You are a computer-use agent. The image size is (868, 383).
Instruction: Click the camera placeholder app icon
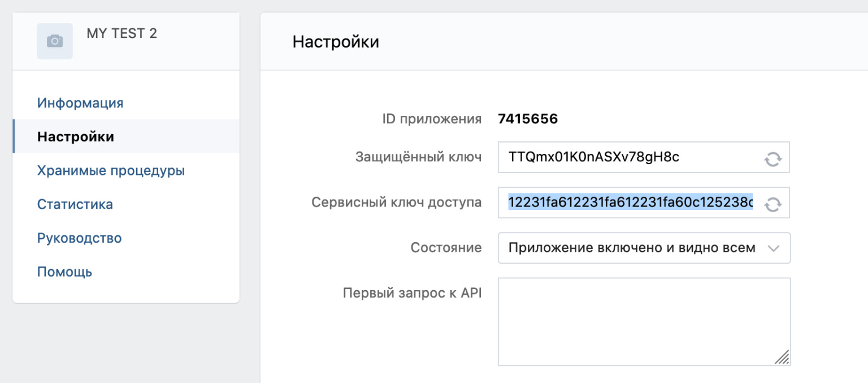click(55, 41)
